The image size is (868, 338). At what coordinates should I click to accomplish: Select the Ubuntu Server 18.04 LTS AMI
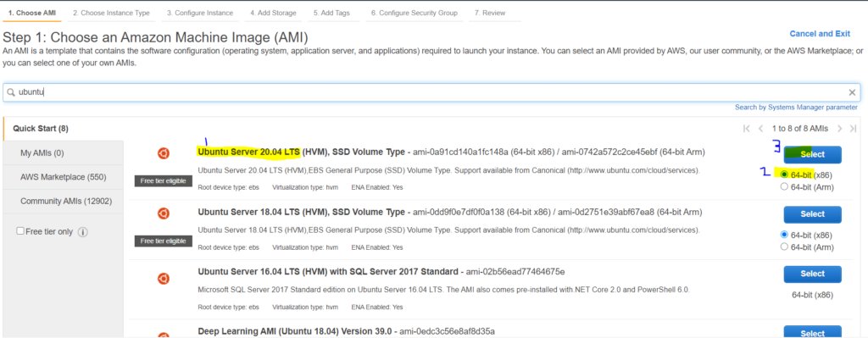click(812, 214)
